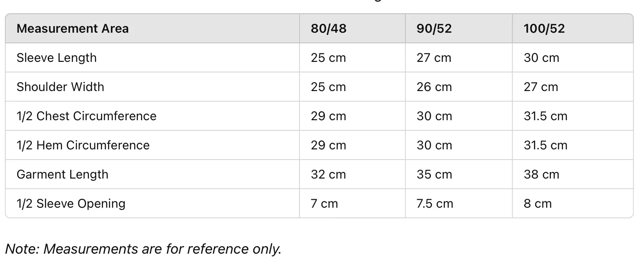Click the 1/2 Sleeve Opening row label
Screen dimensions: 644x274
pos(71,204)
